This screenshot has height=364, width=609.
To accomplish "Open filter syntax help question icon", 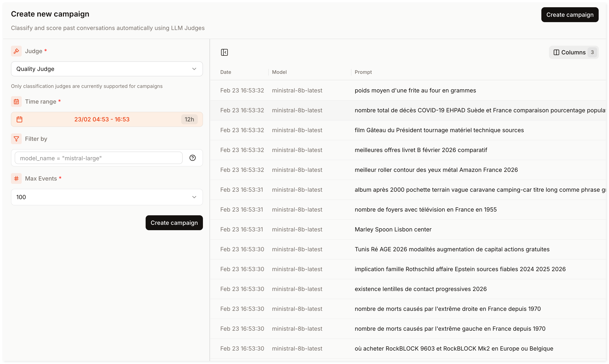I will (x=193, y=158).
